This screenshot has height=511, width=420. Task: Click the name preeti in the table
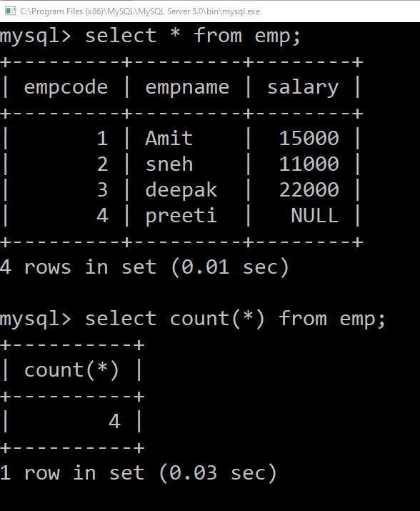click(x=181, y=216)
